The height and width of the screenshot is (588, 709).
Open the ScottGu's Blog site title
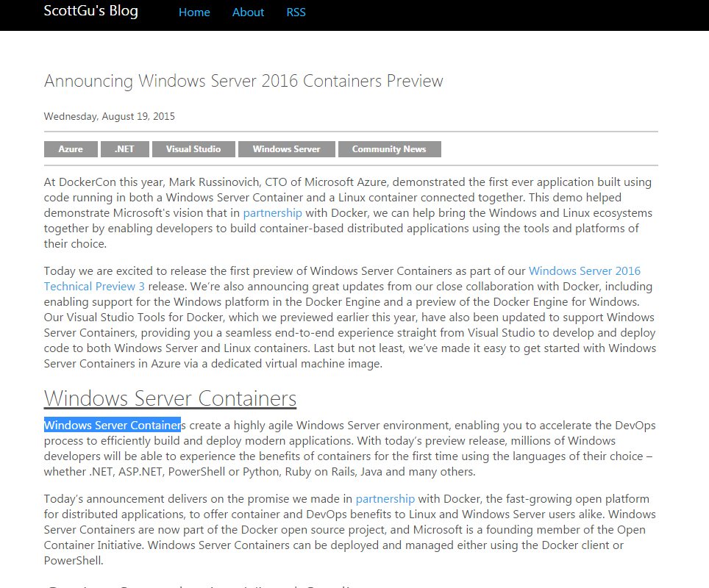91,11
